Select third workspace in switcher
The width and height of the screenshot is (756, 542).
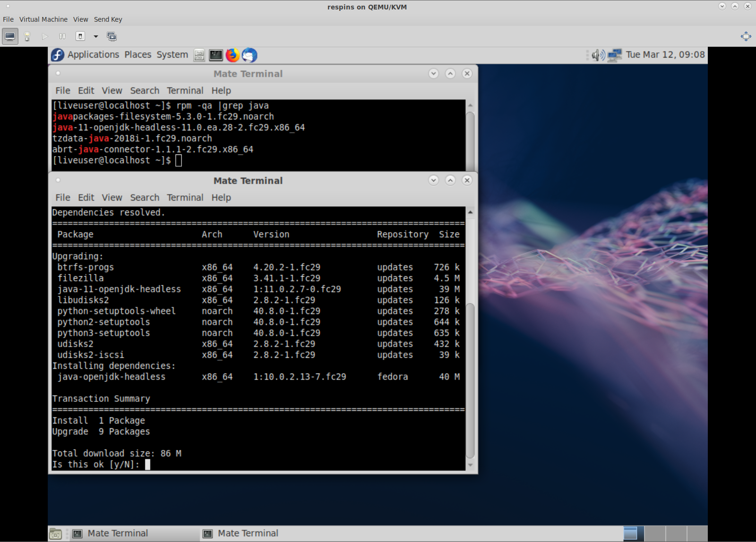point(676,534)
